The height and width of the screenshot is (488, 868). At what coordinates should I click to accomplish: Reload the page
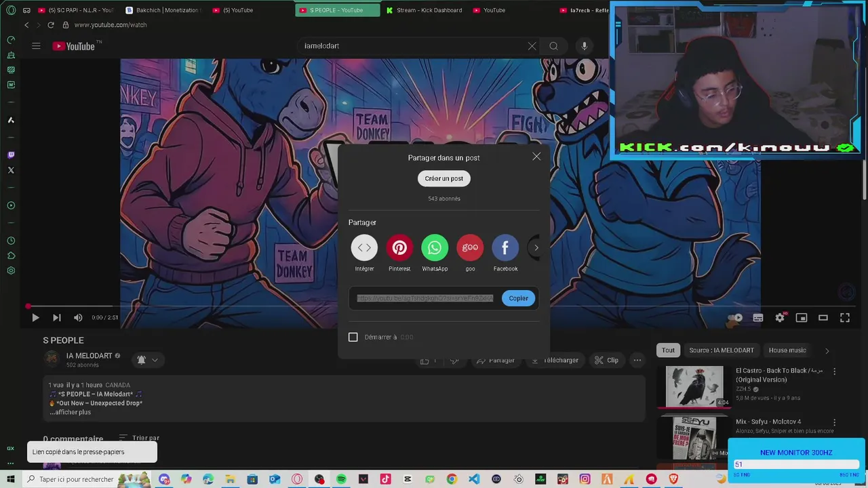point(50,25)
